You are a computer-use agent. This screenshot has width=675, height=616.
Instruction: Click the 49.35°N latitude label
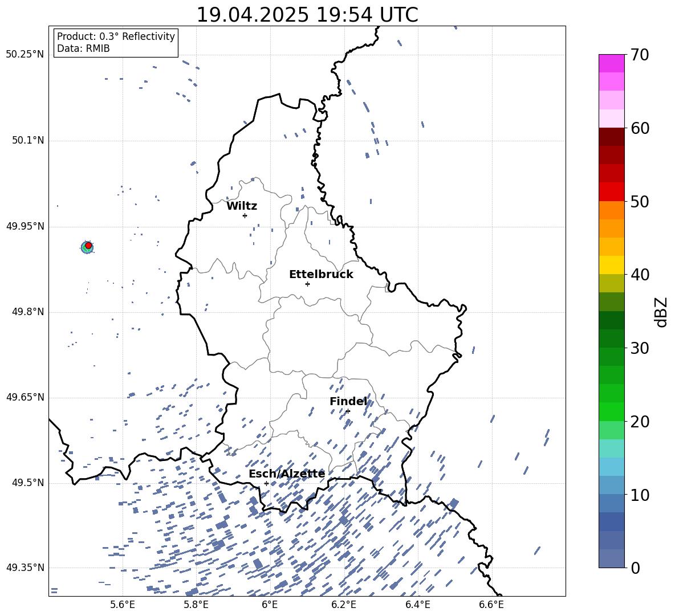point(25,568)
